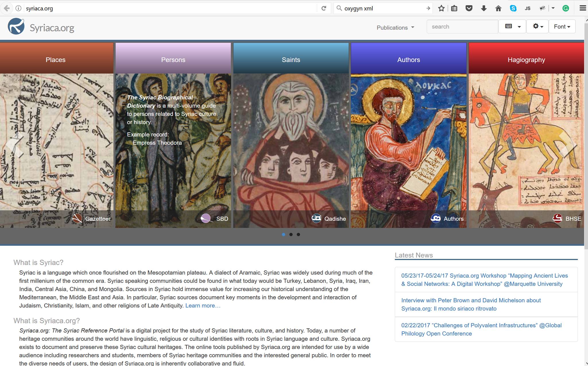Bookmark this page with the star icon
The image size is (588, 366).
coord(441,8)
